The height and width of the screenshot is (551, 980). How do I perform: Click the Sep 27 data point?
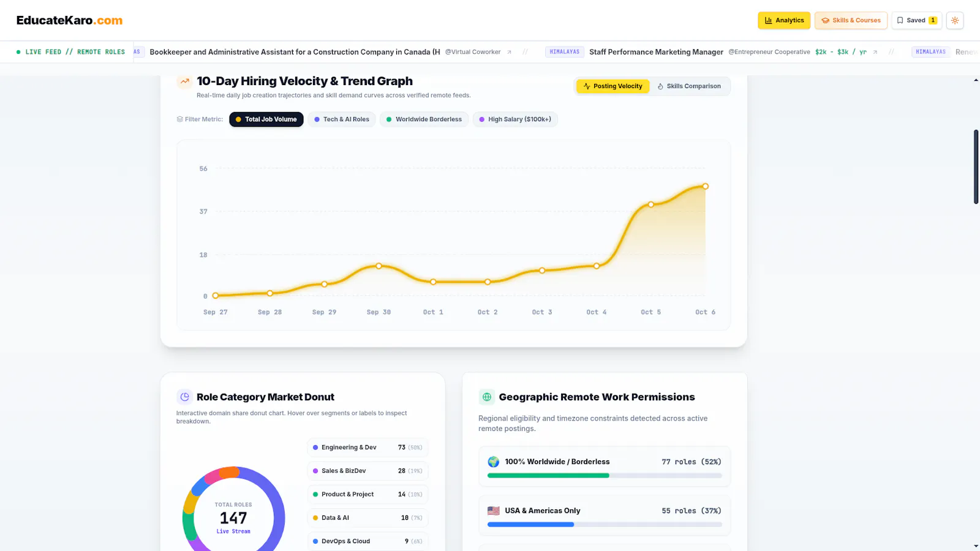[216, 296]
